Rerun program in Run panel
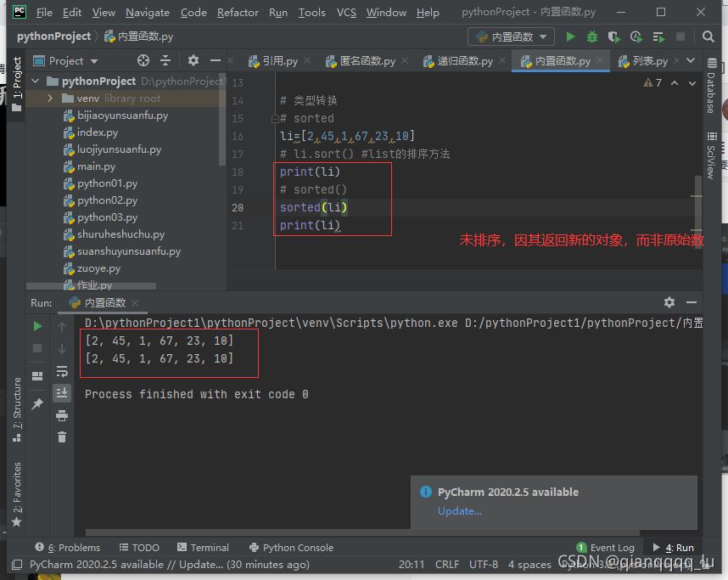Screen dimensions: 728x580 [37, 326]
